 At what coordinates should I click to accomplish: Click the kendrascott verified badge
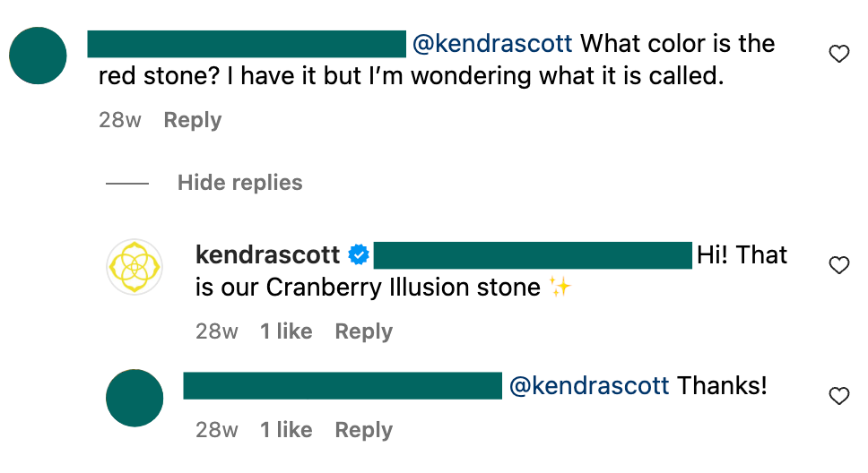[358, 255]
